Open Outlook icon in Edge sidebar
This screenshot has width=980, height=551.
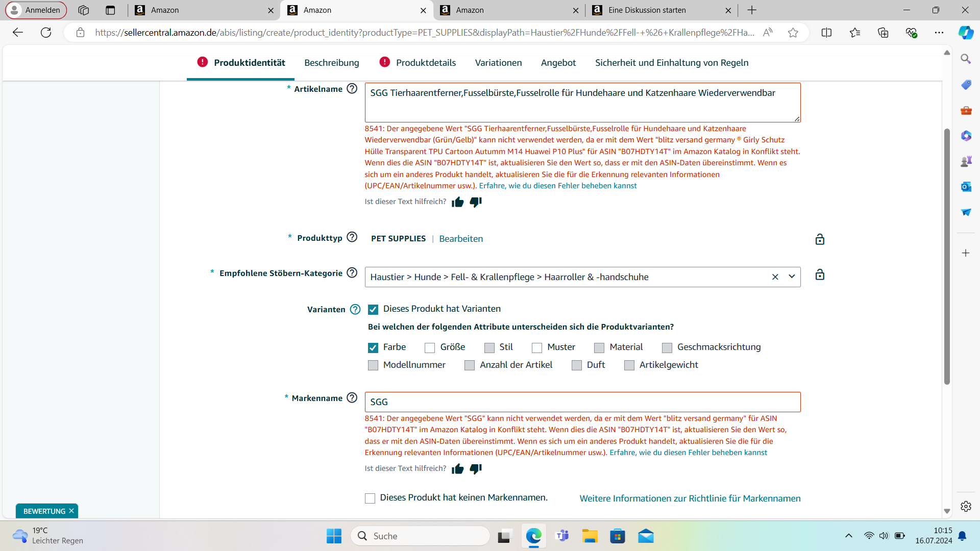pos(966,187)
